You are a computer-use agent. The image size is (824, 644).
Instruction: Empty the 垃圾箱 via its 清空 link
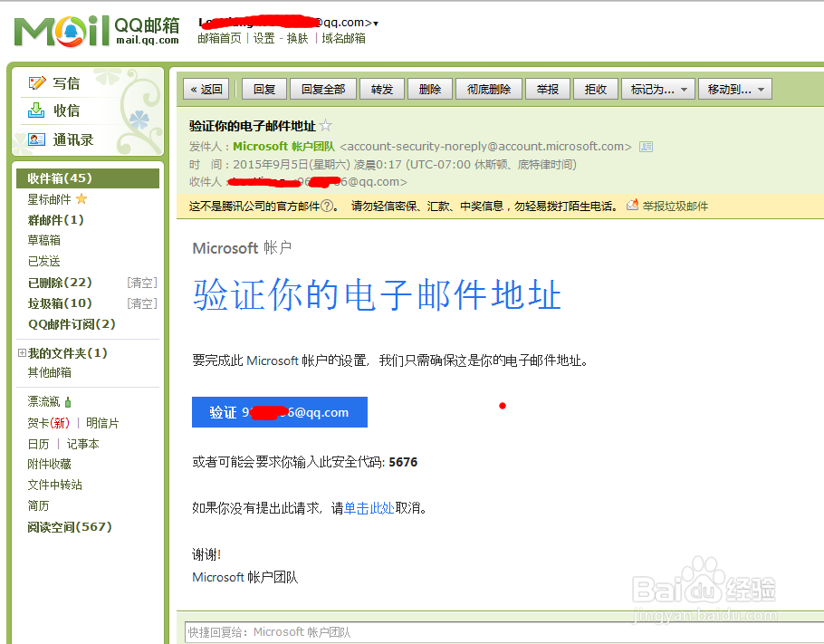pyautogui.click(x=142, y=303)
